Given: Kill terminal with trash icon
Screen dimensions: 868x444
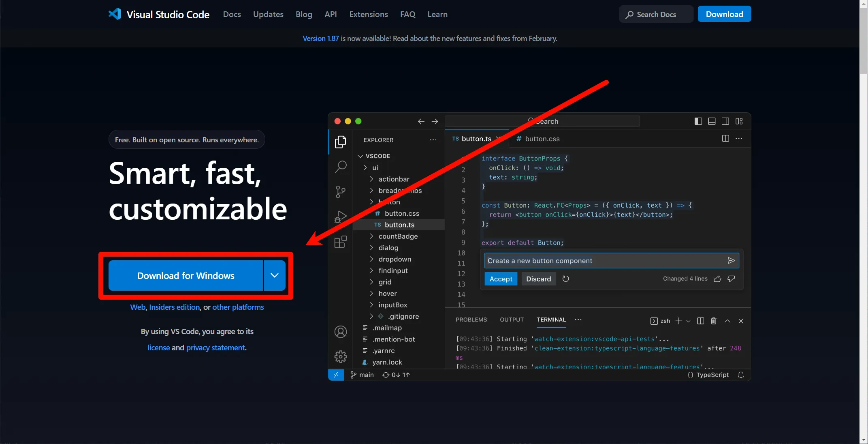Looking at the screenshot, I should (714, 321).
